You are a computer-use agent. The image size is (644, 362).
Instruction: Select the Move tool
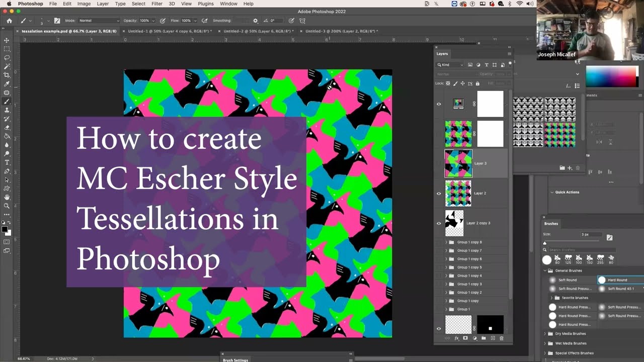(x=7, y=40)
